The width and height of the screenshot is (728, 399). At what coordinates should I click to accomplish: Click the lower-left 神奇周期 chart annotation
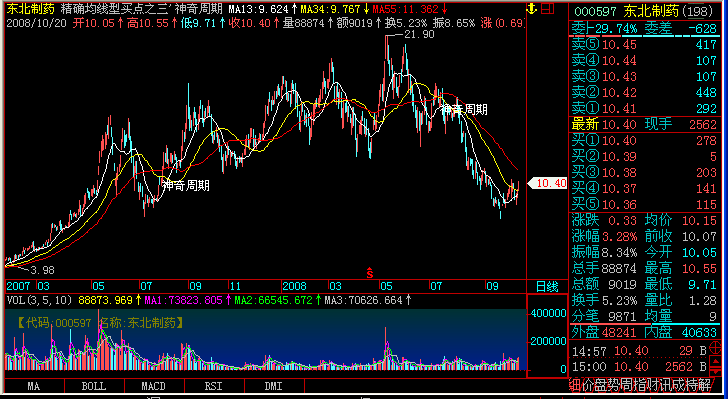click(186, 186)
